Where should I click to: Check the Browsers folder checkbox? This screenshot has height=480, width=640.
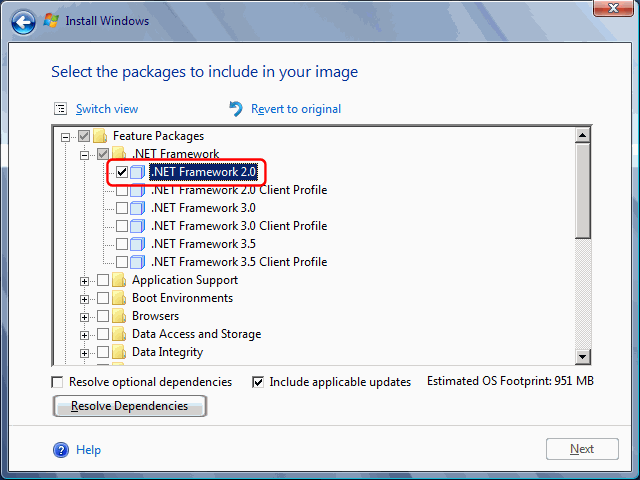pyautogui.click(x=103, y=316)
